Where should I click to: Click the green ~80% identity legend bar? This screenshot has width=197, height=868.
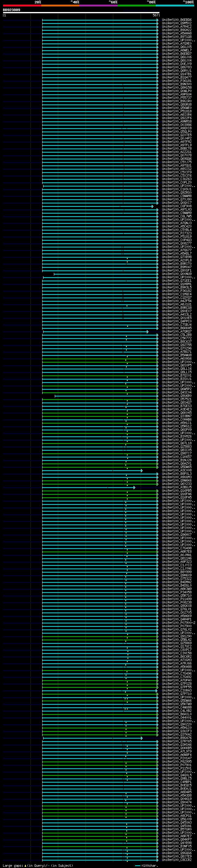137,6
